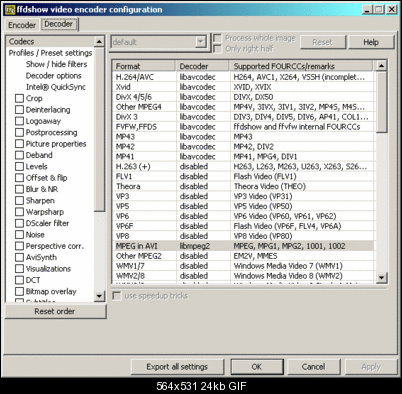
Task: Select the WMV2/8 row
Action: [x=243, y=276]
